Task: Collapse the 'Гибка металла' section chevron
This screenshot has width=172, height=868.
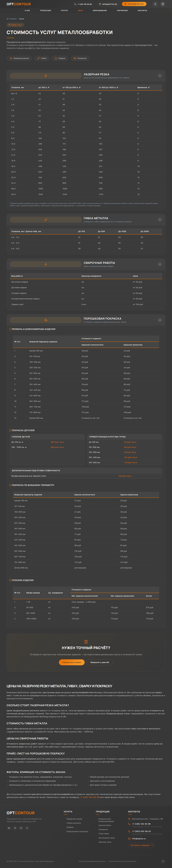Action: pyautogui.click(x=160, y=220)
